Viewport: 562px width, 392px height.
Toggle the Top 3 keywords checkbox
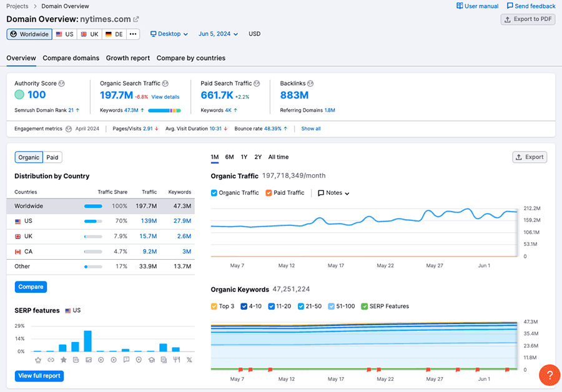click(x=214, y=306)
